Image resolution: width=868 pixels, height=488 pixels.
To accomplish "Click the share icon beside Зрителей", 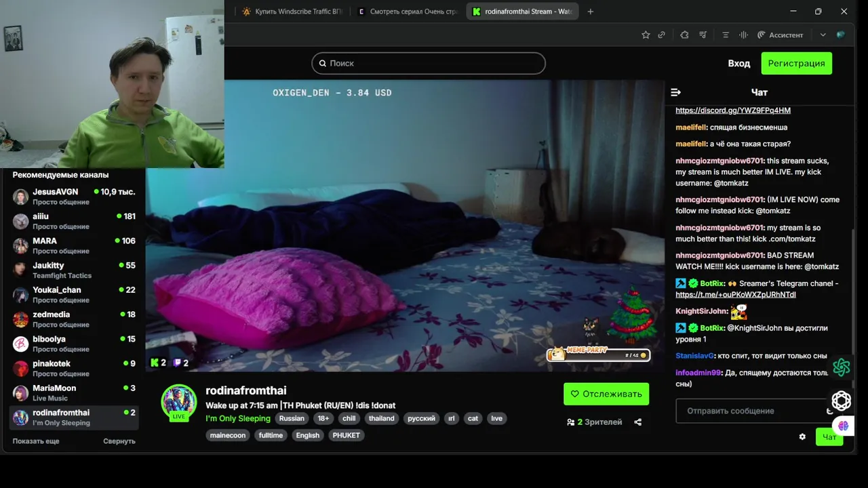I will tap(637, 422).
